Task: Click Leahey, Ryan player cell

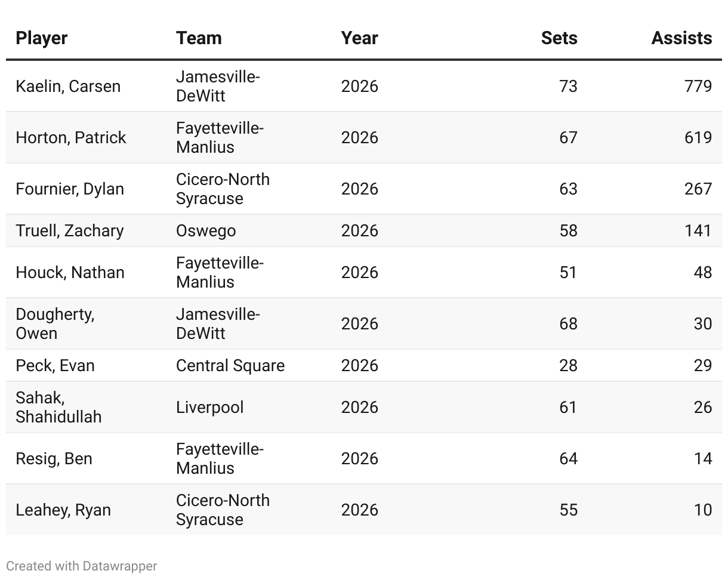Action: (63, 510)
